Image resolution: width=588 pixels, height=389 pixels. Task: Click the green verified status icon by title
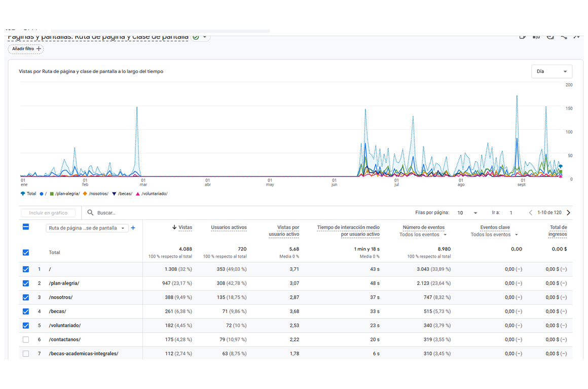196,37
